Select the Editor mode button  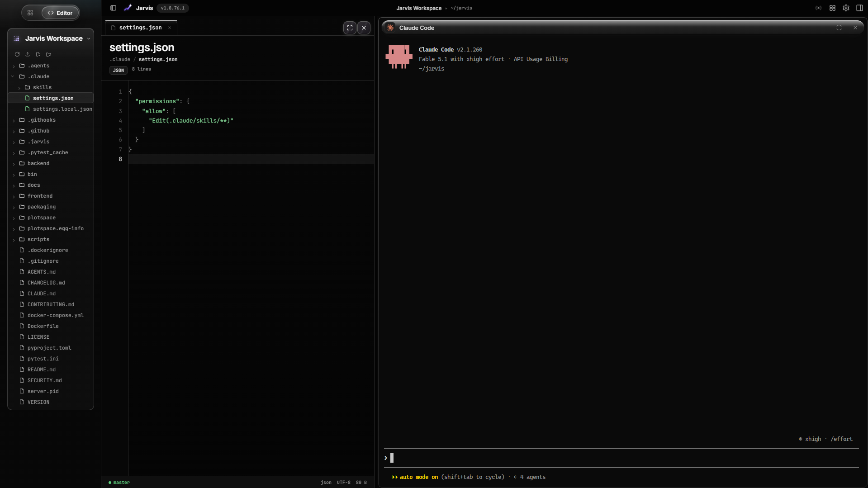60,13
